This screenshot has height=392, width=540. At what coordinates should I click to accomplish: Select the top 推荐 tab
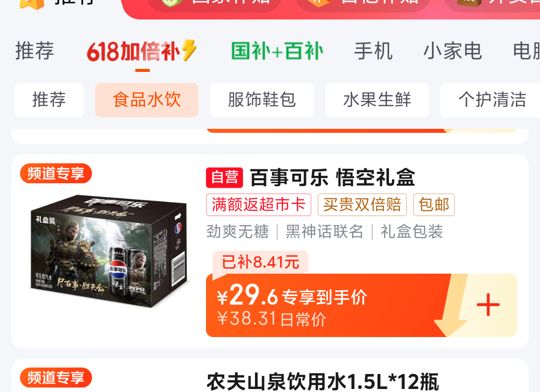[35, 51]
